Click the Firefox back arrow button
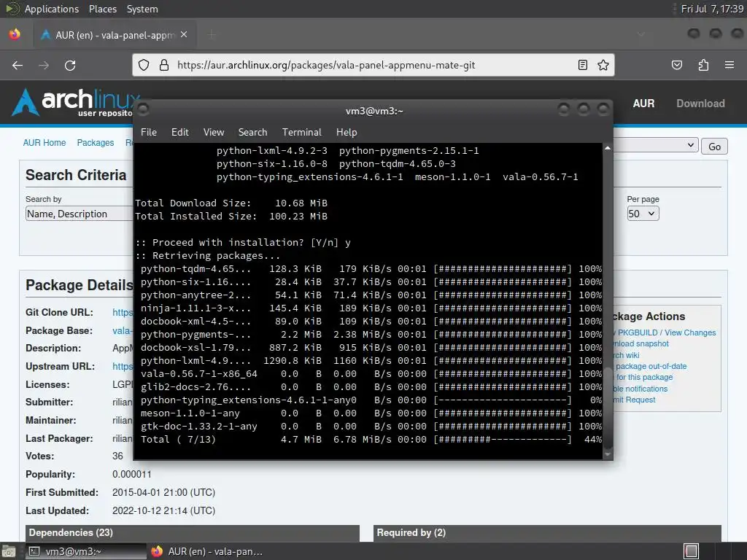 point(18,65)
